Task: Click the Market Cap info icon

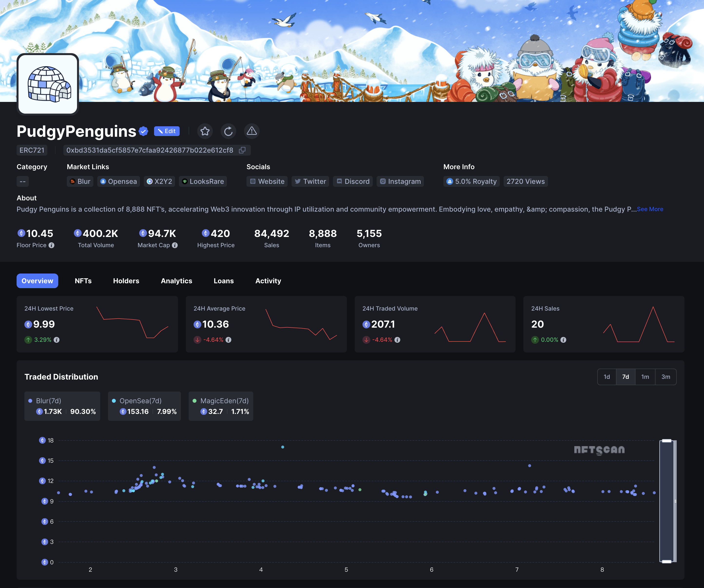Action: pyautogui.click(x=175, y=245)
